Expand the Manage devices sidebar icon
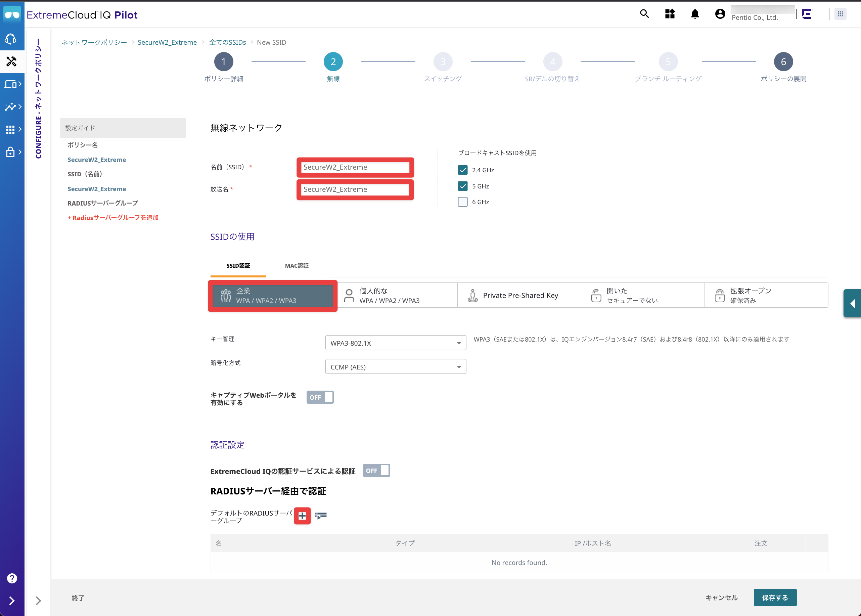861x616 pixels. [x=12, y=84]
